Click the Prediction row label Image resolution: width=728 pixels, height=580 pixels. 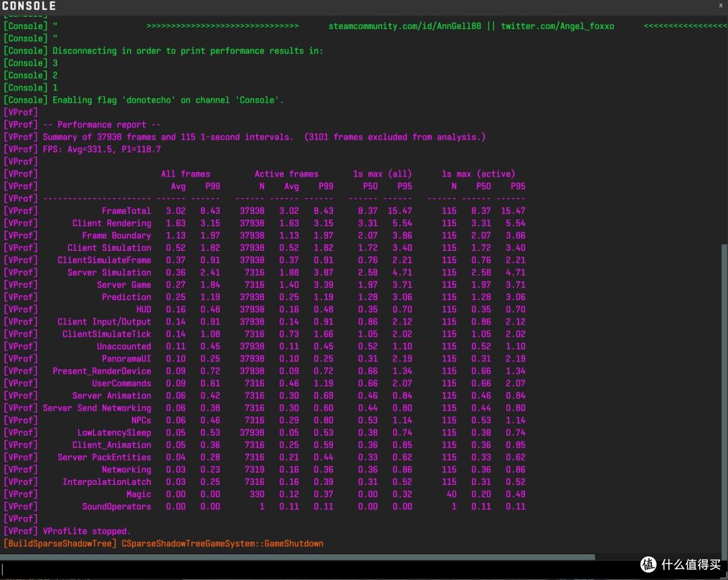[126, 297]
